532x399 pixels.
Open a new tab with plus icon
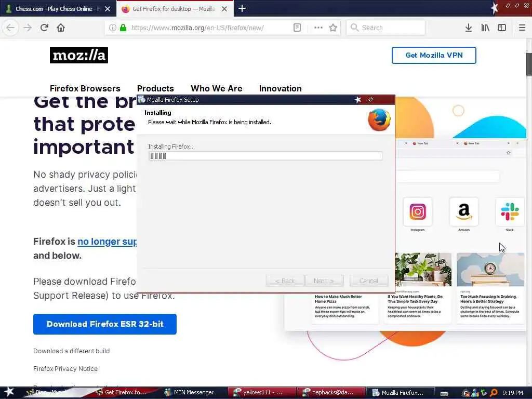tap(242, 8)
